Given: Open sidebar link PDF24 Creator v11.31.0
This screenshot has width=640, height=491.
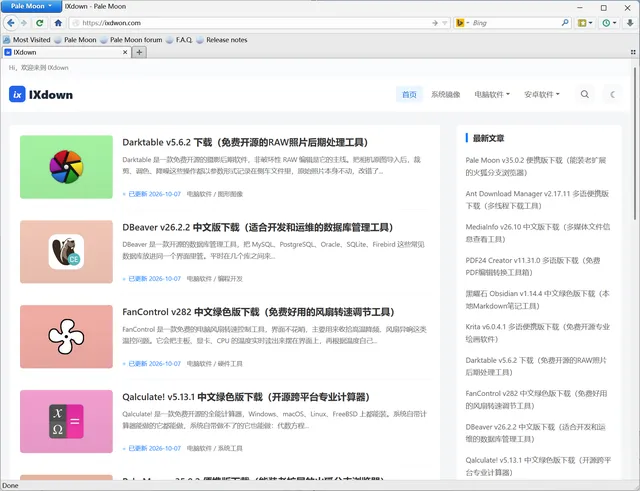Looking at the screenshot, I should (x=533, y=266).
